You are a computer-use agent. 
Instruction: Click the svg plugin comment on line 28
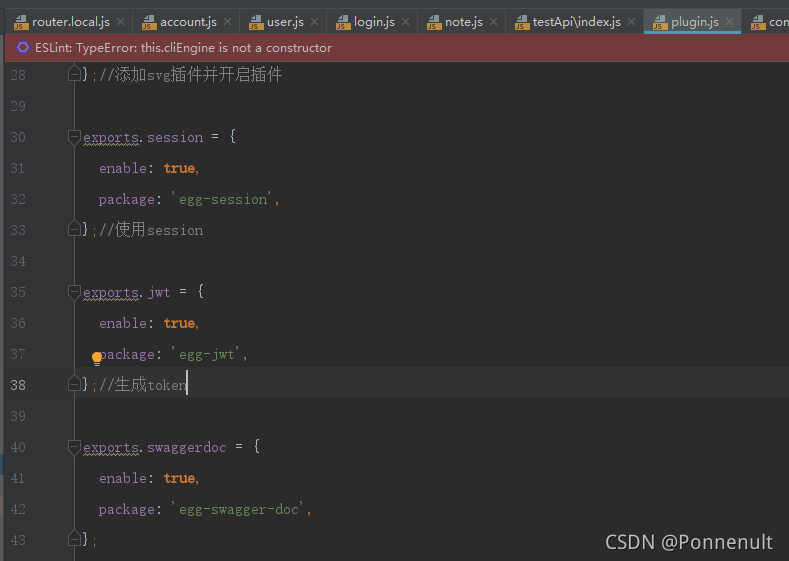click(x=191, y=75)
